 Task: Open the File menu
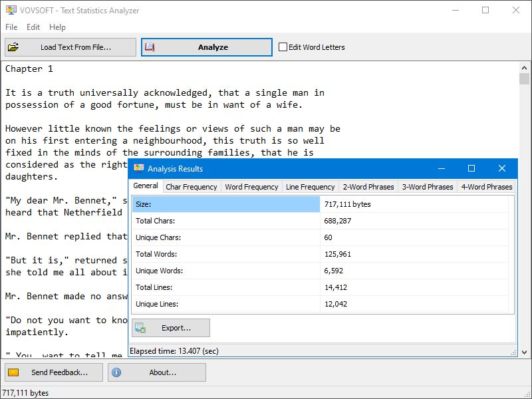[x=11, y=27]
